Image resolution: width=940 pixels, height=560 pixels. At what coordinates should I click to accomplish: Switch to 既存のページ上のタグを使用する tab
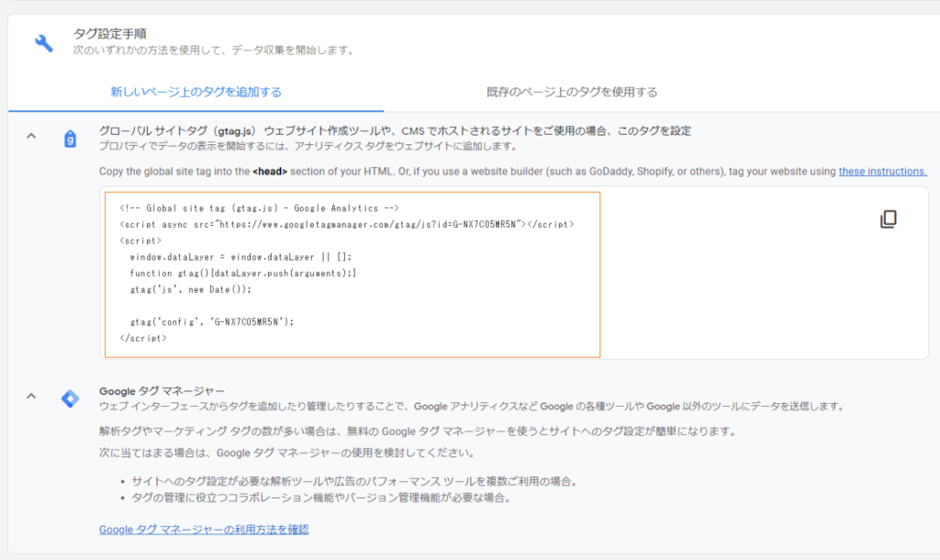click(572, 92)
